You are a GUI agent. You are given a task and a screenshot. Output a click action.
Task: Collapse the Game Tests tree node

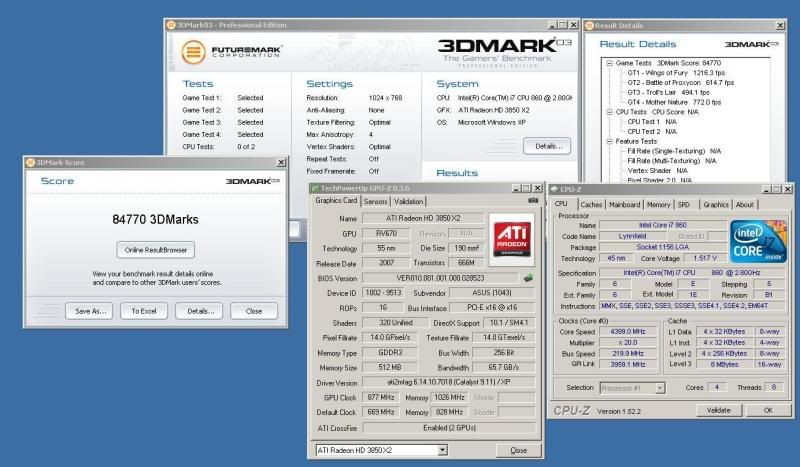coord(609,63)
